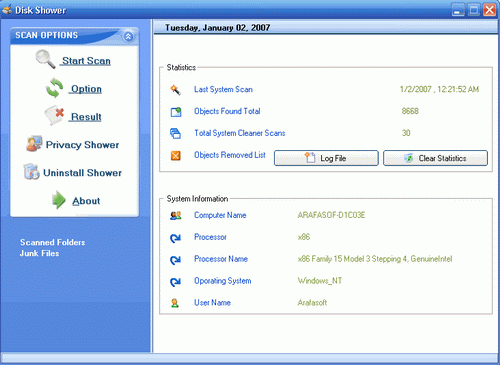This screenshot has height=365, width=500.
Task: Open the Option link
Action: tap(86, 89)
